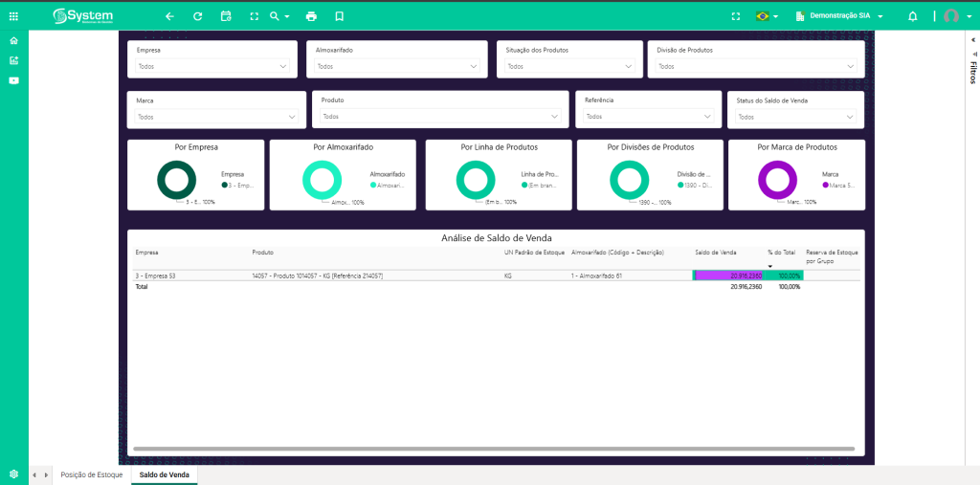Open the language flag selector

[766, 16]
